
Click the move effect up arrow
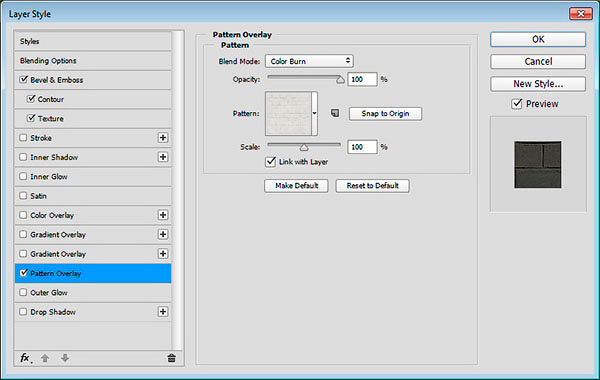coord(45,358)
